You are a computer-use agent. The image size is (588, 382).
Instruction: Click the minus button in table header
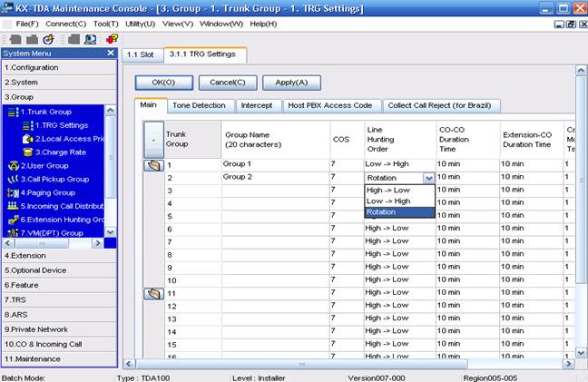click(153, 140)
